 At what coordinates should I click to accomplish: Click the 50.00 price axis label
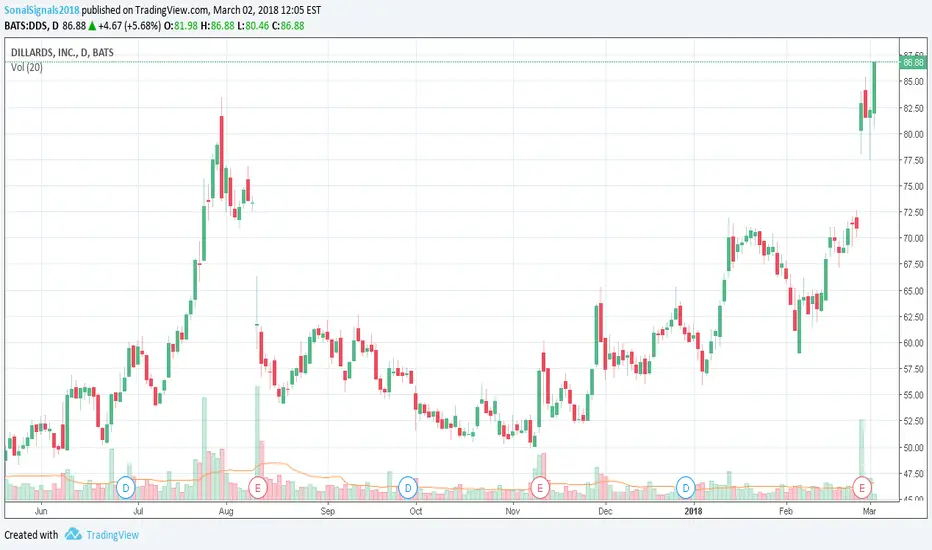tap(913, 448)
